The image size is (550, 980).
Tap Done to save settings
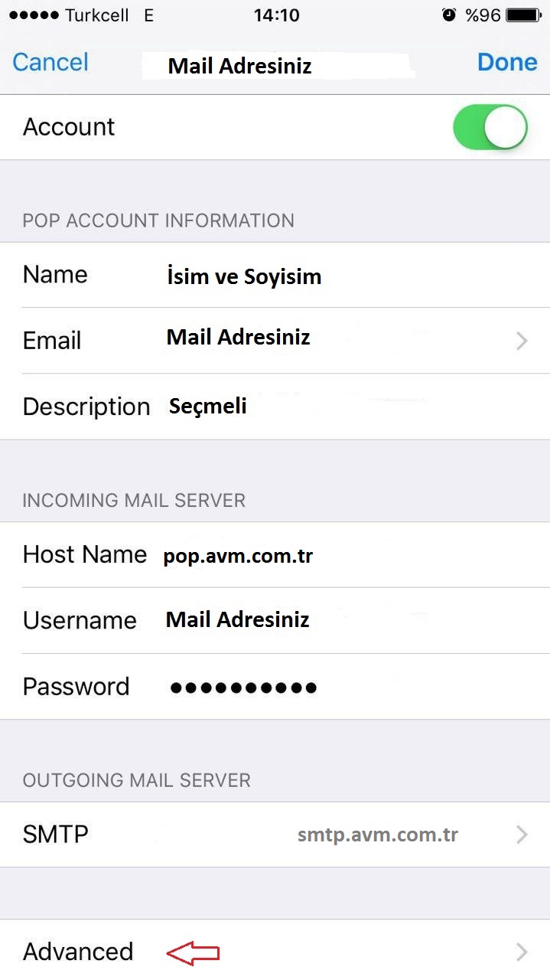(x=507, y=62)
